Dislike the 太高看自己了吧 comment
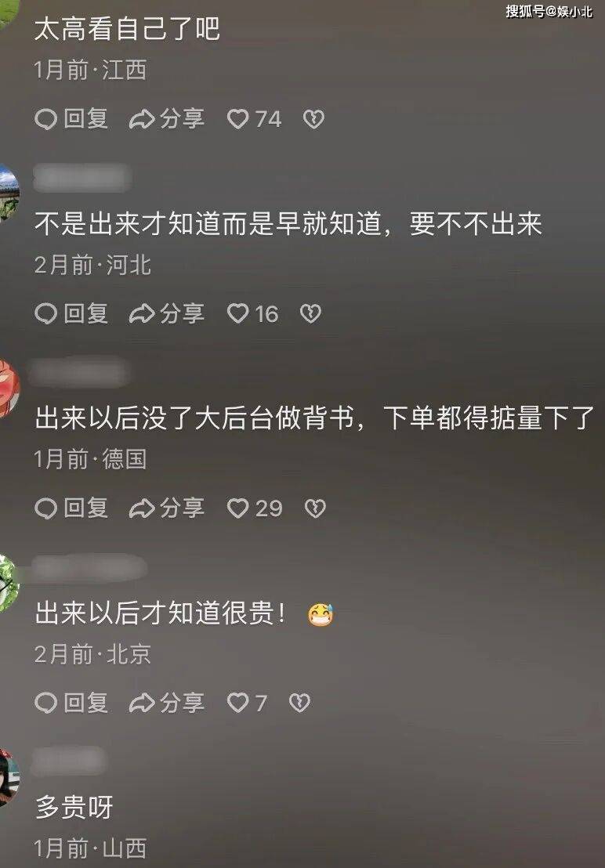The image size is (605, 868). coord(313,119)
